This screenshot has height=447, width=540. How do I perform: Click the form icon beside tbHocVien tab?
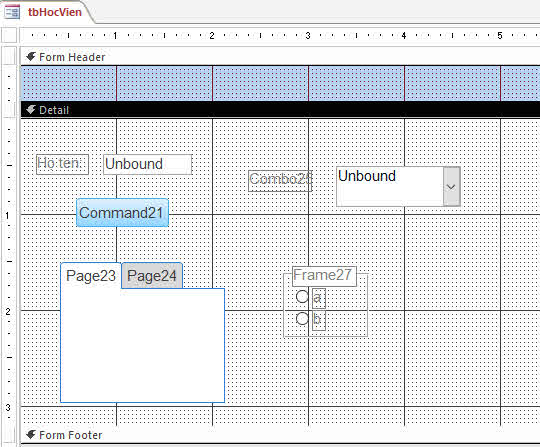tap(12, 12)
